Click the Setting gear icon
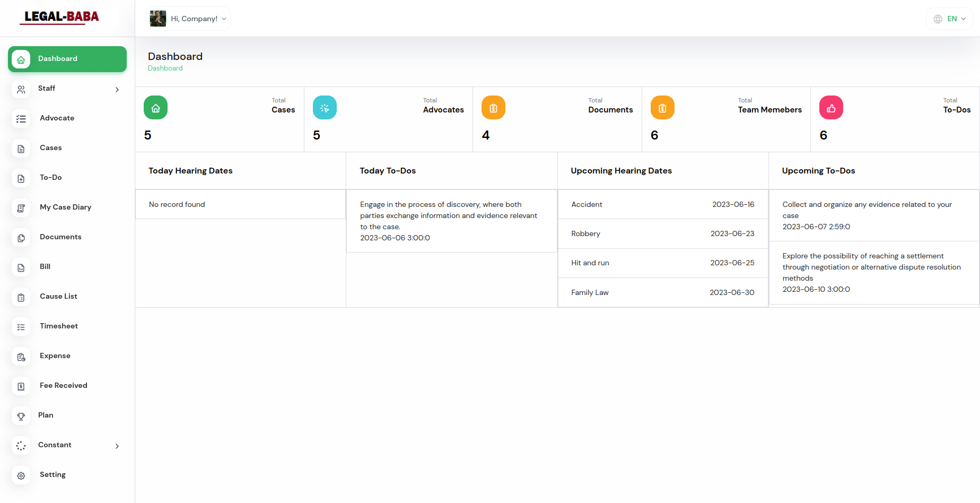The width and height of the screenshot is (980, 503). 21,475
